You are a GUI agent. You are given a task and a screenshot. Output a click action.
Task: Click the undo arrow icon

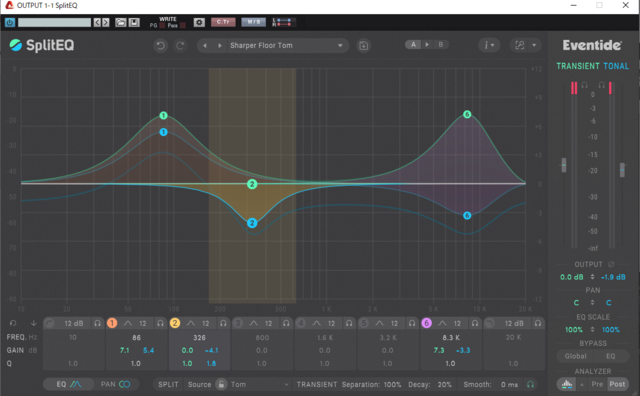[x=160, y=45]
